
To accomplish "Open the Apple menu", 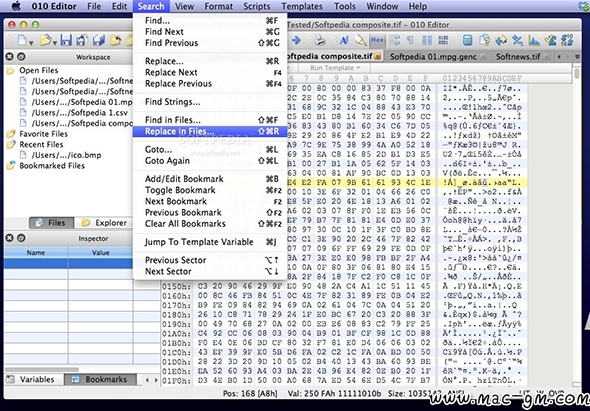I will coord(16,6).
